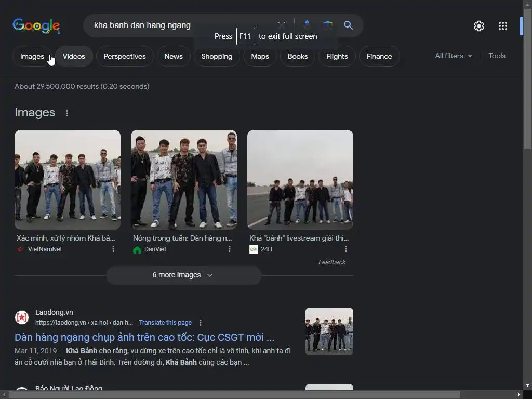532x399 pixels.
Task: Click the Laodong.vn site name
Action: tap(54, 312)
